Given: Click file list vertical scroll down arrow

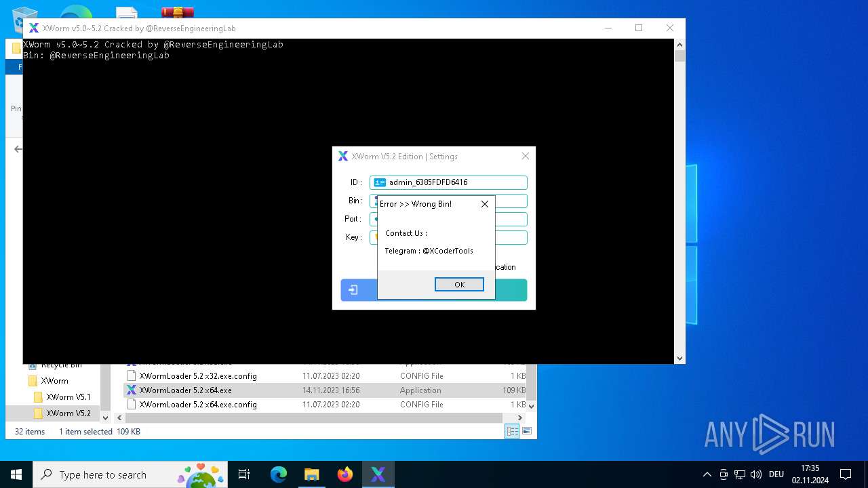Looking at the screenshot, I should 531,406.
